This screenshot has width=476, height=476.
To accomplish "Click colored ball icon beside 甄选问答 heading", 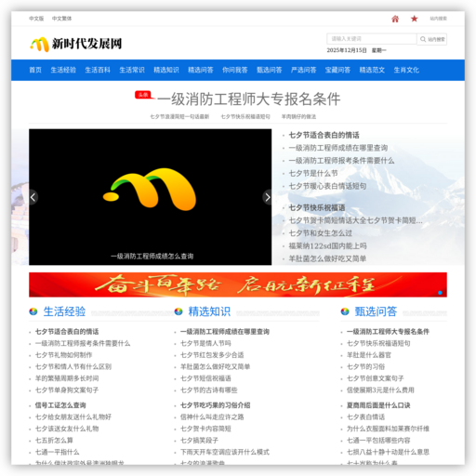I will point(345,311).
